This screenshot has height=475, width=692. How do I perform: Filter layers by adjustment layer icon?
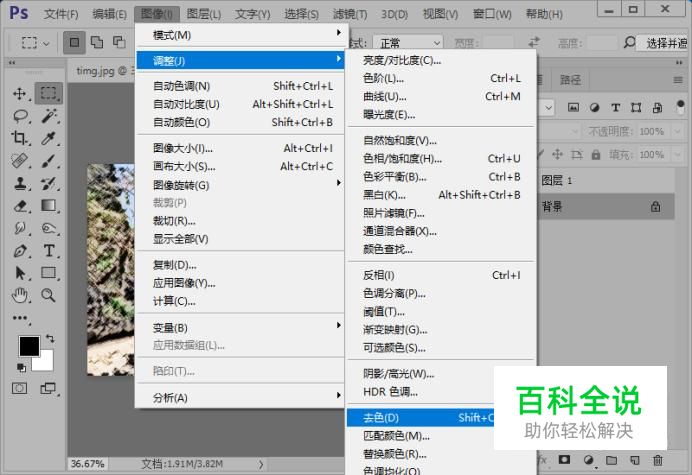[594, 107]
